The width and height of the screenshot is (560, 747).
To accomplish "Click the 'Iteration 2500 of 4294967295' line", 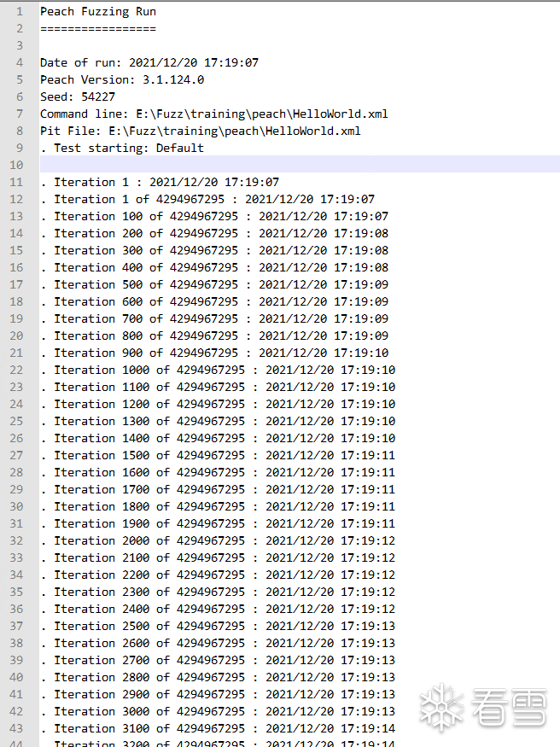I will (218, 626).
